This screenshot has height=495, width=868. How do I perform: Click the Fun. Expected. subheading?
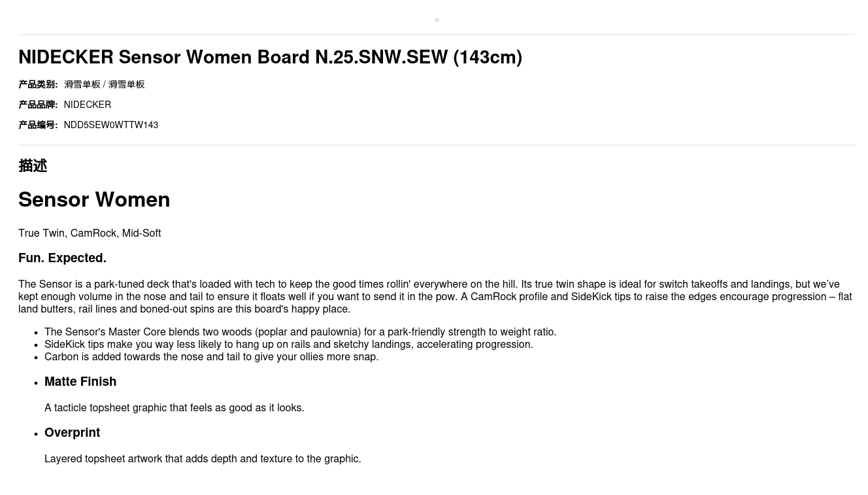(62, 258)
